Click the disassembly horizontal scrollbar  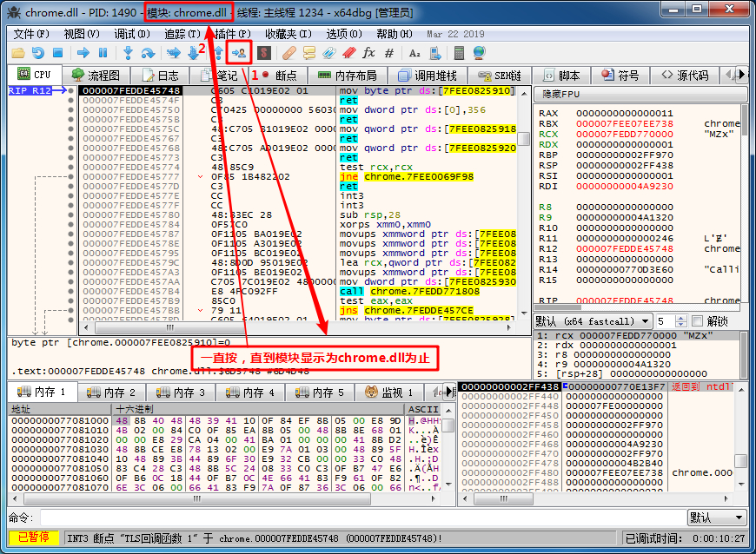[x=296, y=327]
